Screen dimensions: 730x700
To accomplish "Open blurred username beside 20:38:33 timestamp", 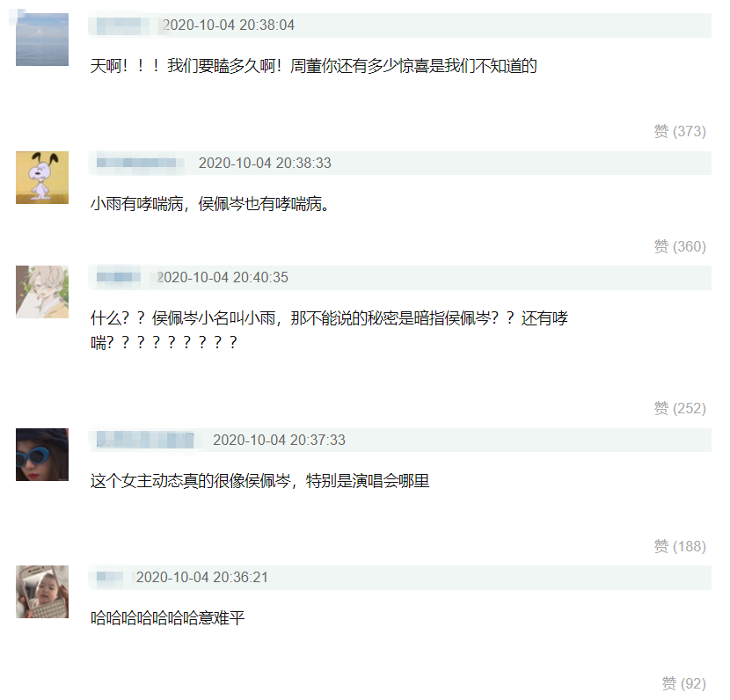I will (139, 163).
